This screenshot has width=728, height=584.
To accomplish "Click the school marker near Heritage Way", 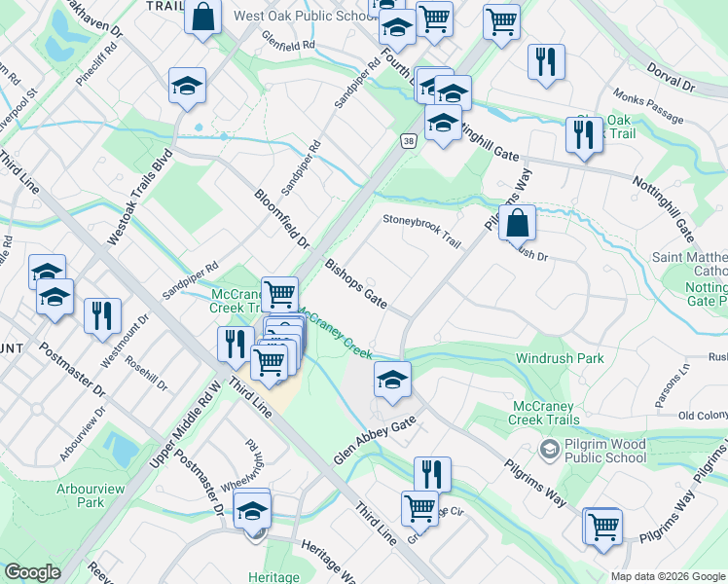I will (252, 513).
